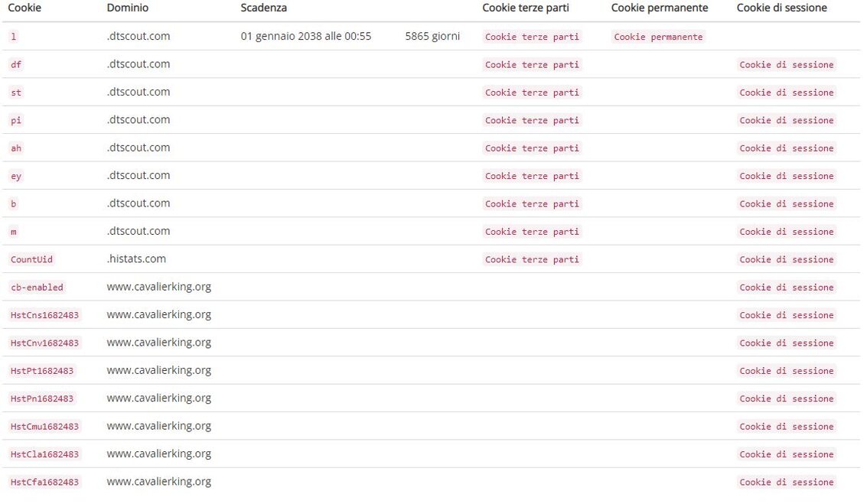The height and width of the screenshot is (504, 867).
Task: Select the cb-enabled cookie name
Action: pyautogui.click(x=37, y=288)
